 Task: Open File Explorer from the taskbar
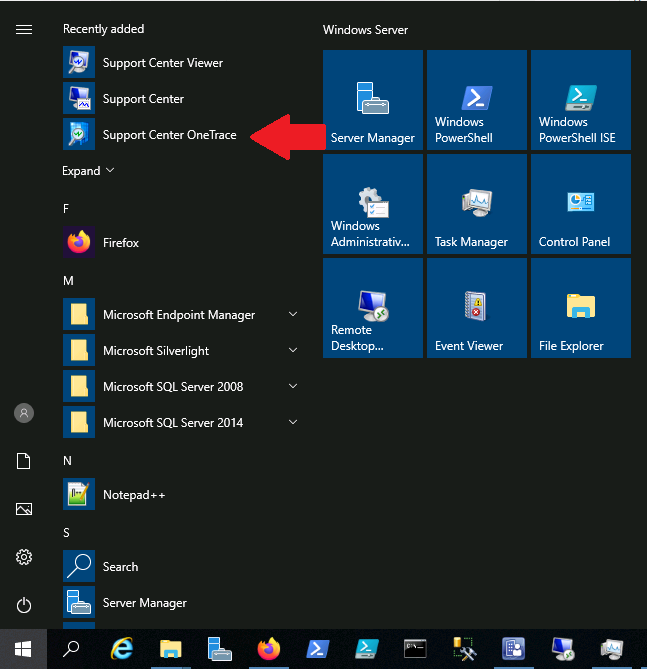tap(171, 649)
